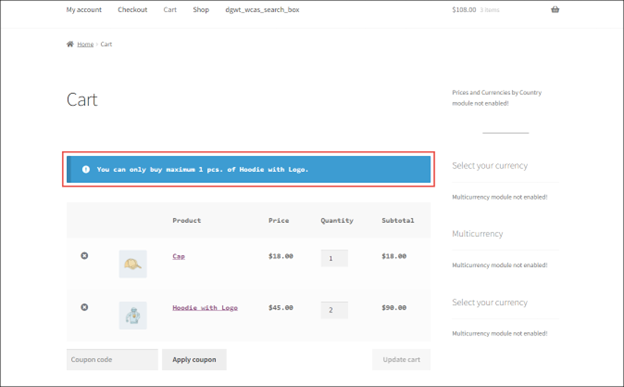Click the home icon in breadcrumb
The image size is (624, 387).
(x=70, y=44)
